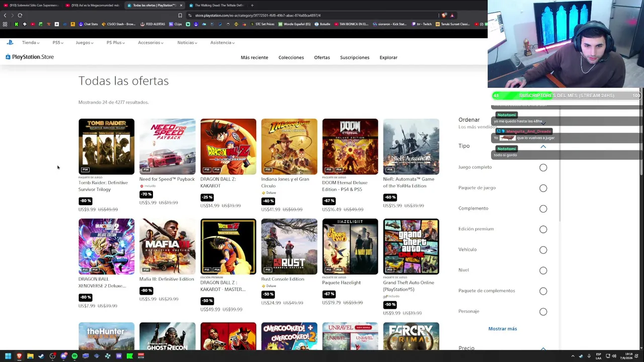Select the Paquete de juego filter radio
644x362 pixels.
pos(543,188)
